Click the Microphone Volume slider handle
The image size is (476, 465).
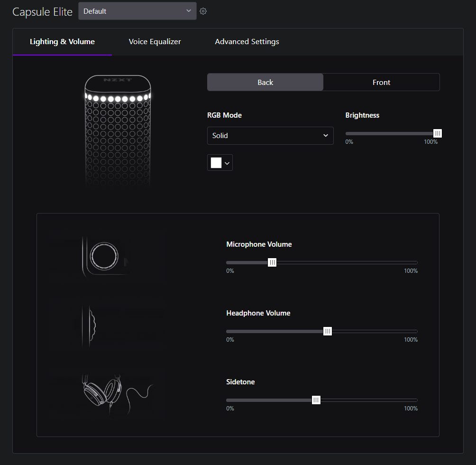tap(272, 262)
